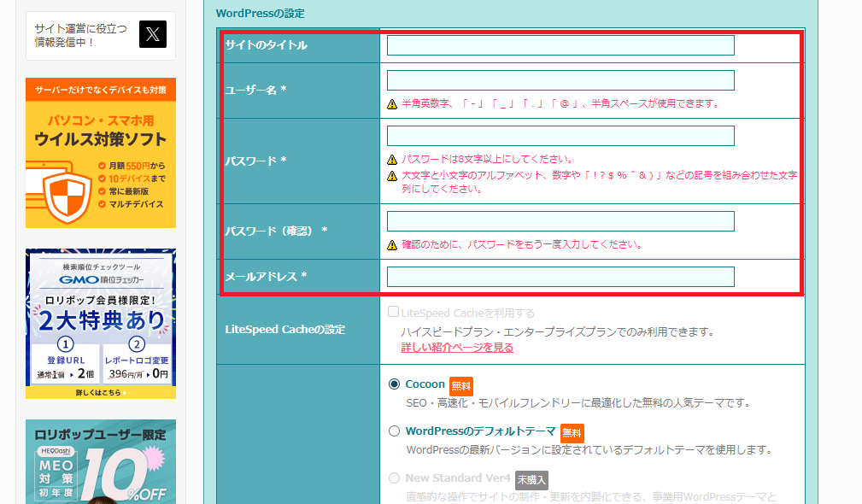
Task: Click the 無料 badge next to Cocoon
Action: (461, 385)
